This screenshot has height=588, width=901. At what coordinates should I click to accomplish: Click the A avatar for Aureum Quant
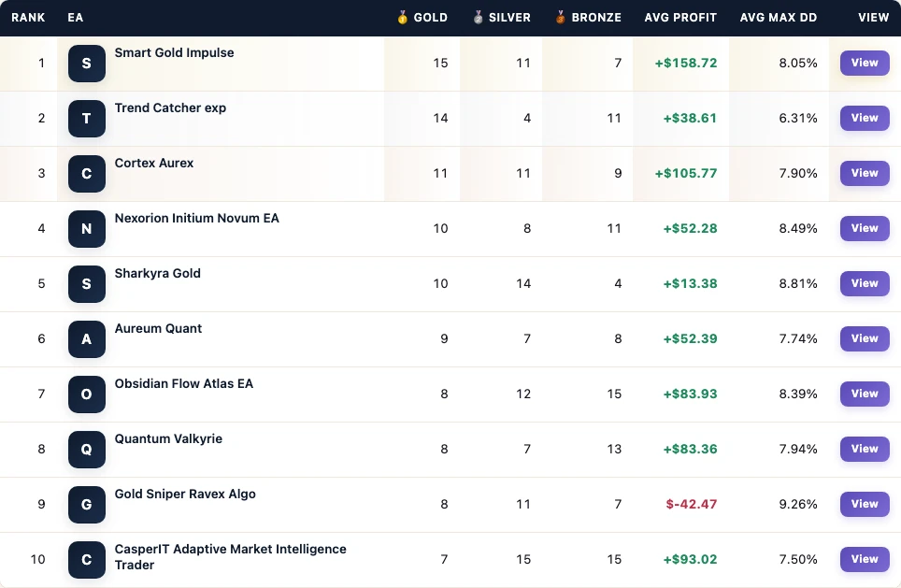[87, 339]
